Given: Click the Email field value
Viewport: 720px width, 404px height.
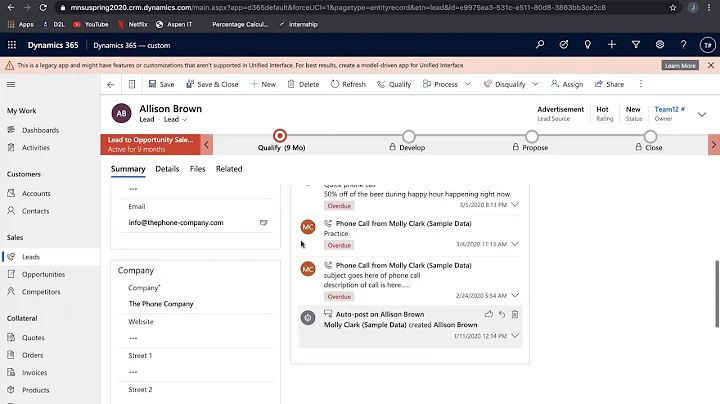Looking at the screenshot, I should (x=176, y=223).
